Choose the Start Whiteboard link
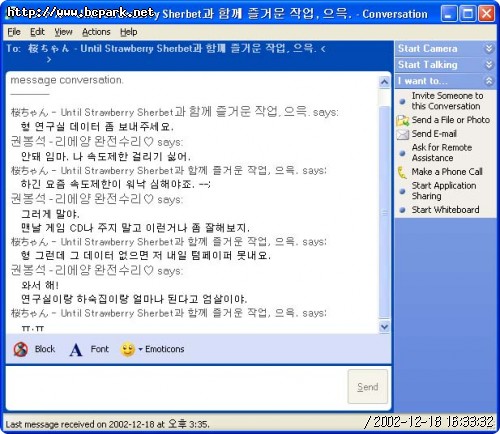The height and width of the screenshot is (434, 500). pyautogui.click(x=445, y=210)
